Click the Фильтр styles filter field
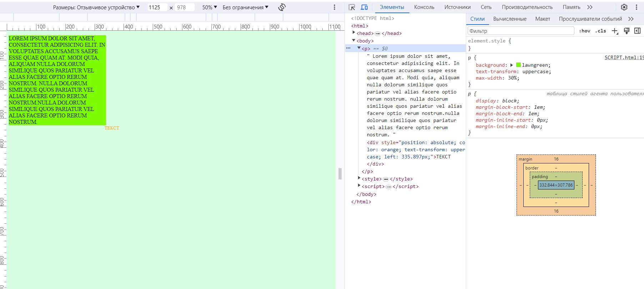 [520, 31]
